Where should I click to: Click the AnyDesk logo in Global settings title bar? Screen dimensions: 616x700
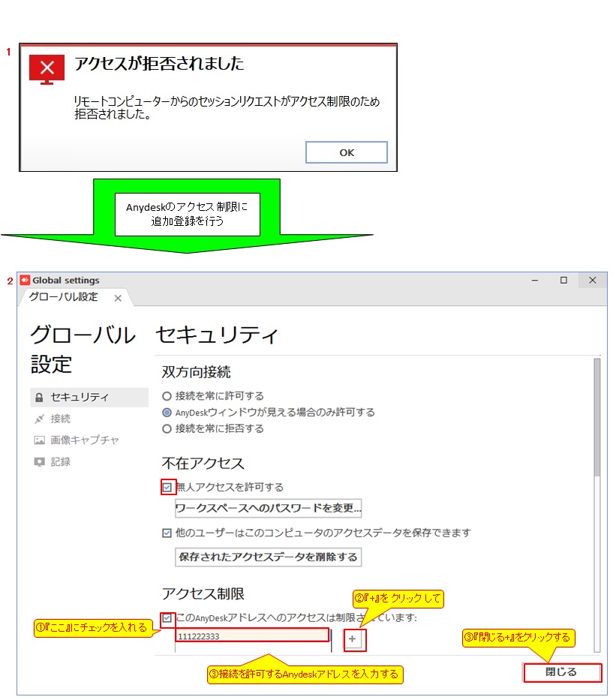coord(25,280)
